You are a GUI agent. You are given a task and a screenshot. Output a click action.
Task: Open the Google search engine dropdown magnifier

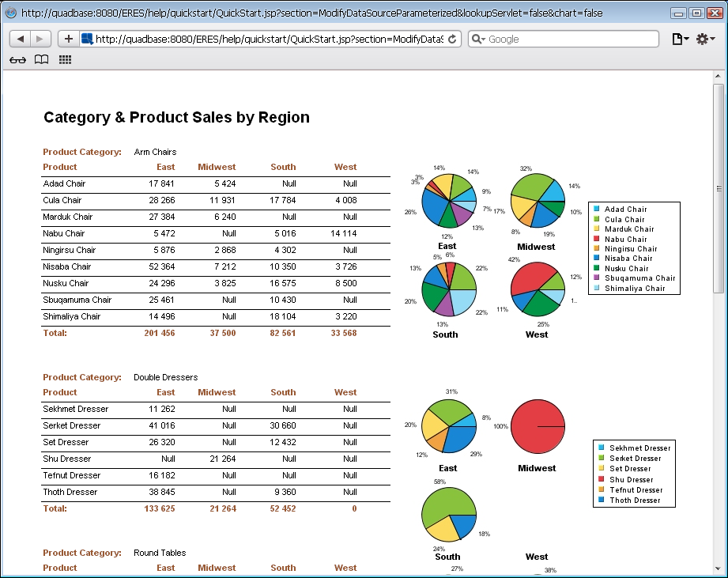(x=478, y=39)
